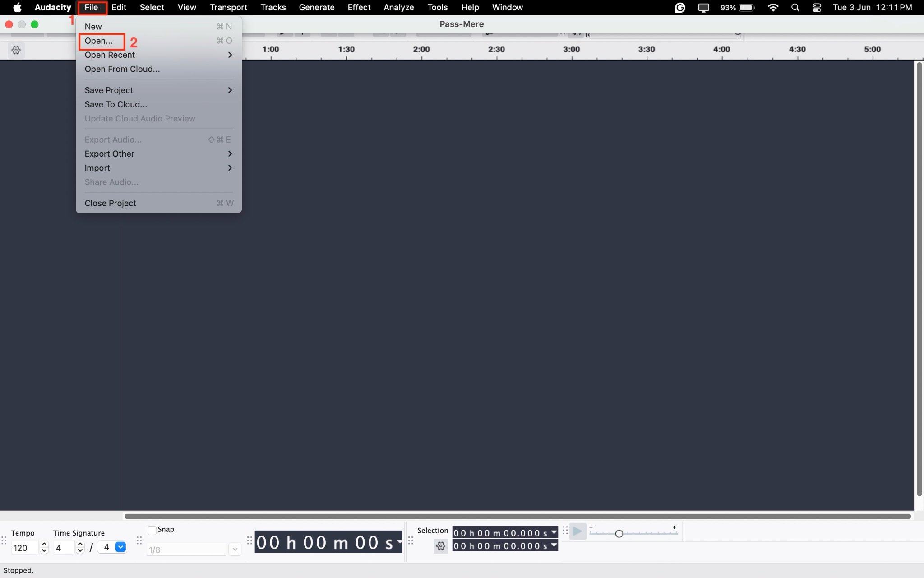
Task: Open the Window menu
Action: pos(508,8)
